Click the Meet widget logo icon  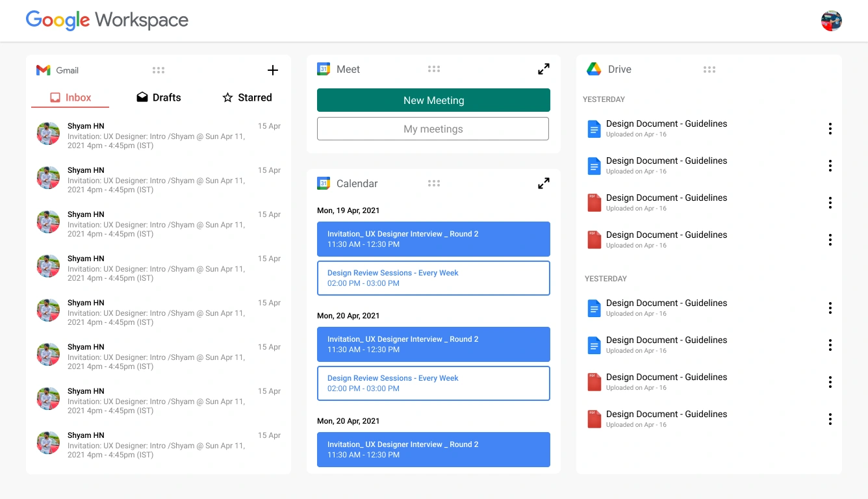tap(324, 69)
